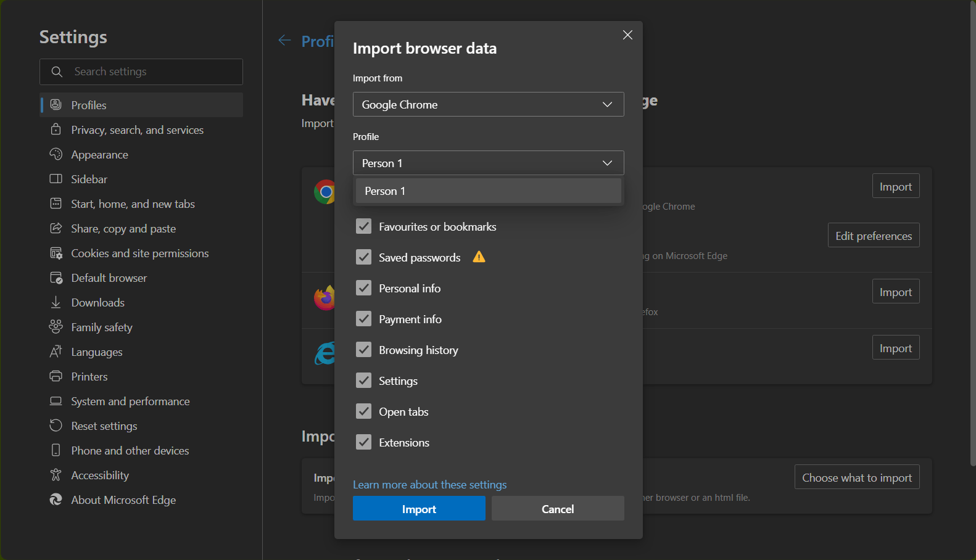
Task: Click the Sidebar panel icon
Action: pos(56,179)
